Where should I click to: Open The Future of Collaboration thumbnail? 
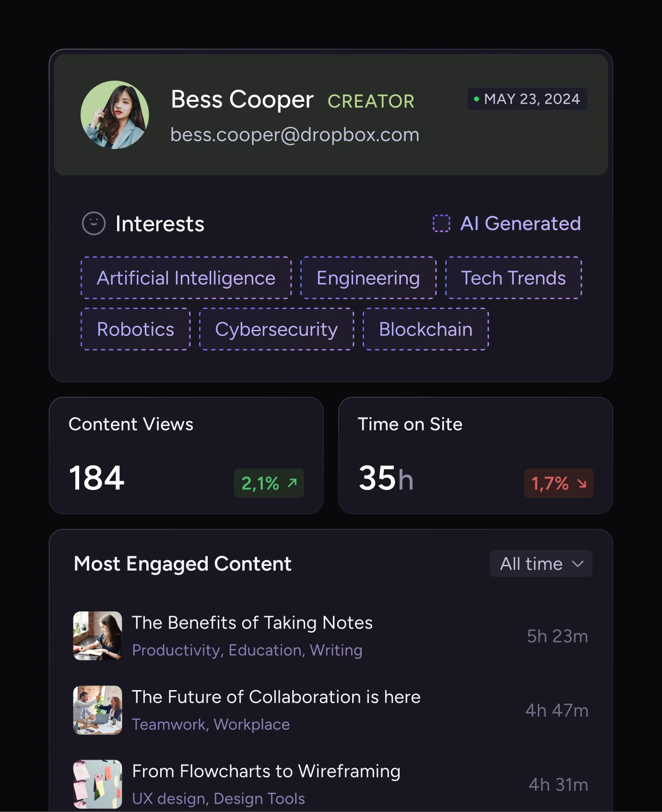pos(97,710)
